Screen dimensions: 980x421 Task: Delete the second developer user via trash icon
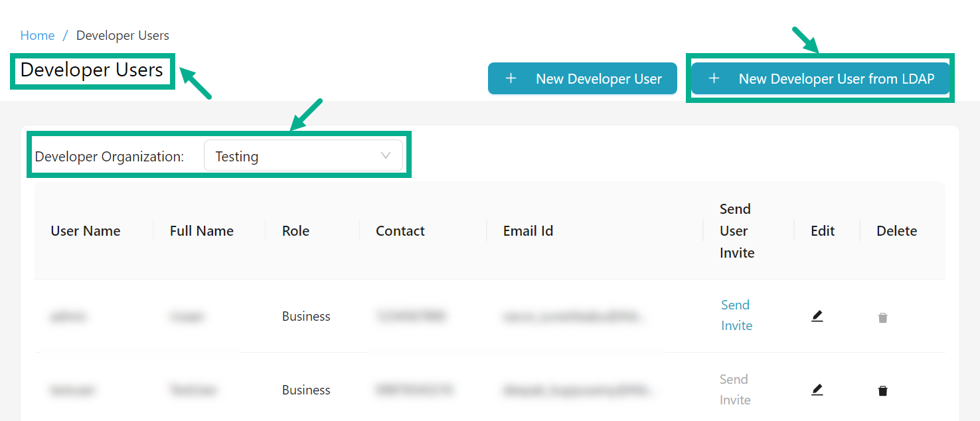point(882,390)
